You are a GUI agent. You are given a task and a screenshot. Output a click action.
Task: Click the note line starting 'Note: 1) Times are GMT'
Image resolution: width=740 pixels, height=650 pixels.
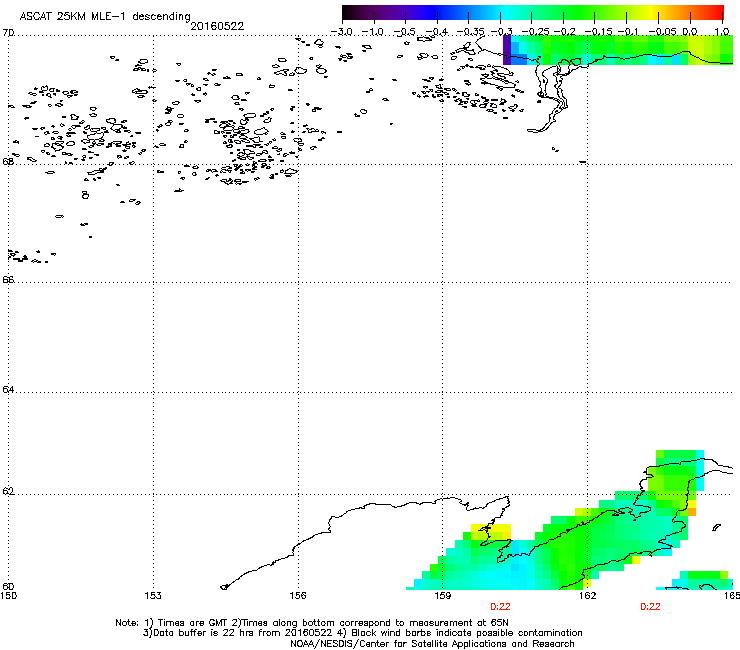[x=311, y=623]
